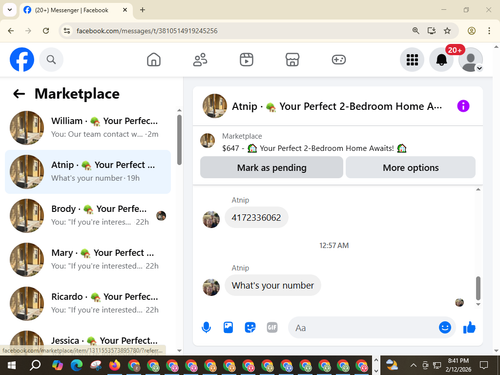Open notifications bell with 20+ badge
The image size is (500, 375).
441,60
